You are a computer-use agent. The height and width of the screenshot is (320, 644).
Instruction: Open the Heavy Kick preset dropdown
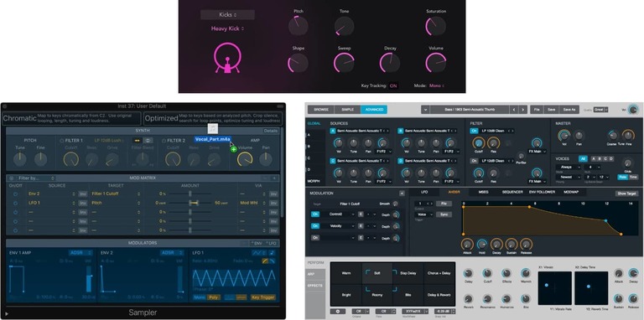(227, 28)
